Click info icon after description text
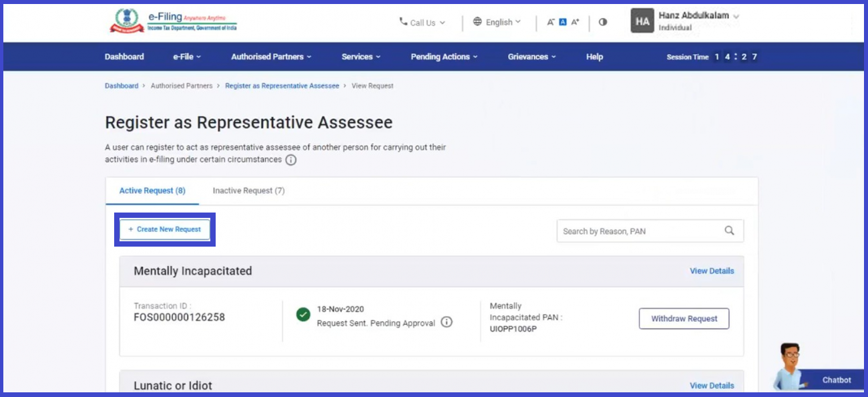Screen dimensions: 868x397 290,160
